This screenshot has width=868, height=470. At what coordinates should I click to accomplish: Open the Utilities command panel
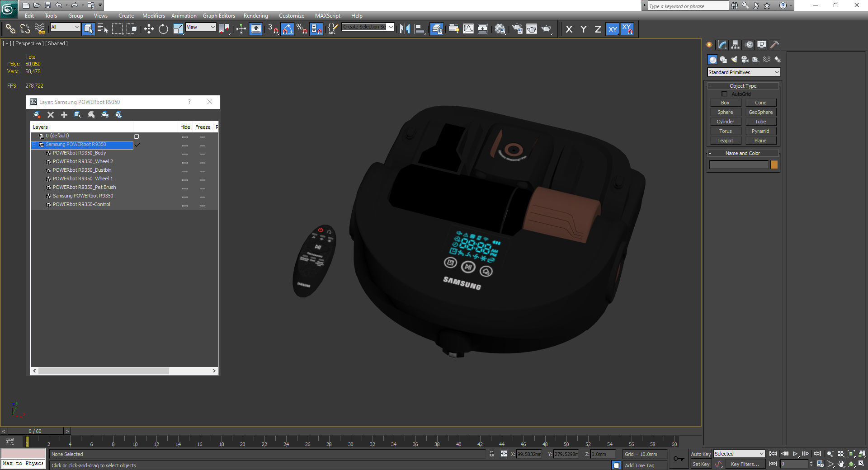pos(774,45)
